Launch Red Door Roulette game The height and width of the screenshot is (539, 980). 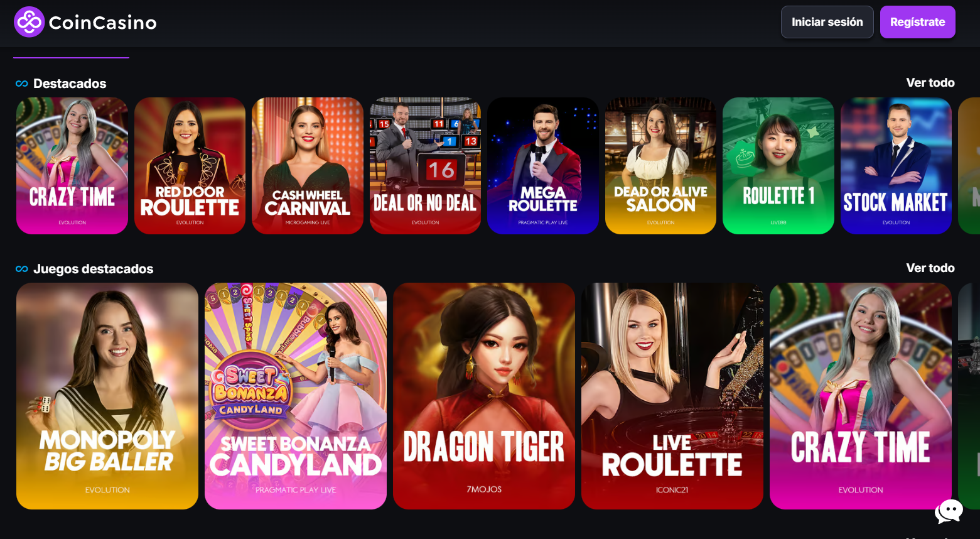190,166
